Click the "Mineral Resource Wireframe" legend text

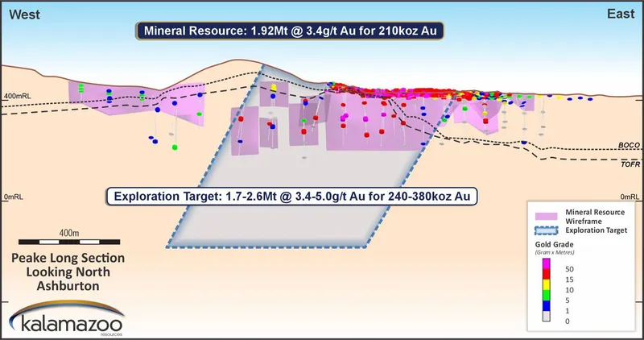pyautogui.click(x=595, y=217)
